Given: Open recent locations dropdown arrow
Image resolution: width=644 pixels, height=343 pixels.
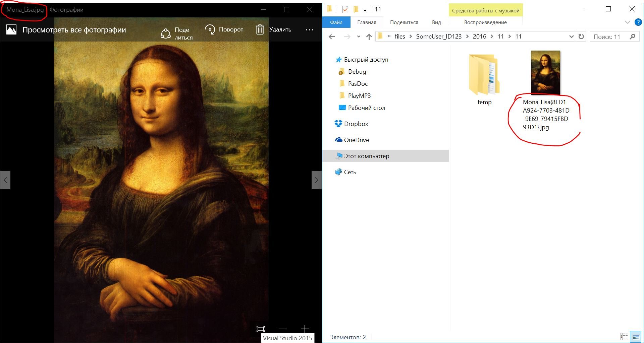Looking at the screenshot, I should pos(359,37).
